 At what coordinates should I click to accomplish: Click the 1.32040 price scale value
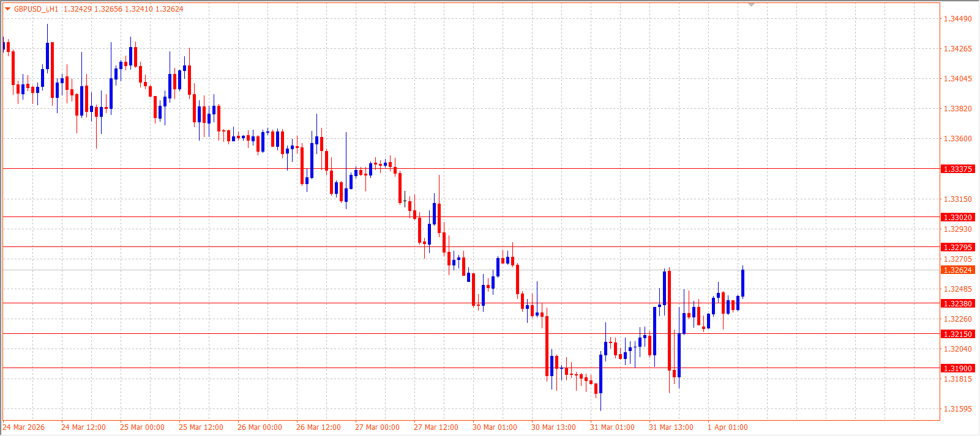(957, 349)
